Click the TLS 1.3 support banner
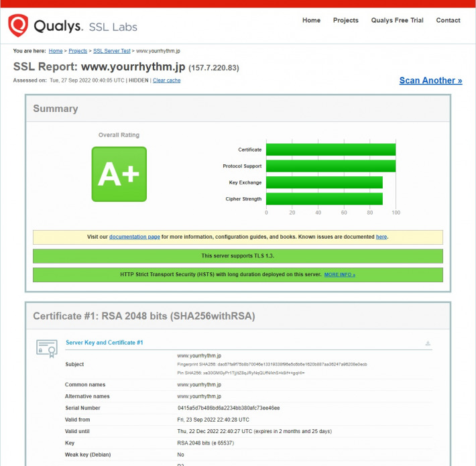 click(237, 256)
